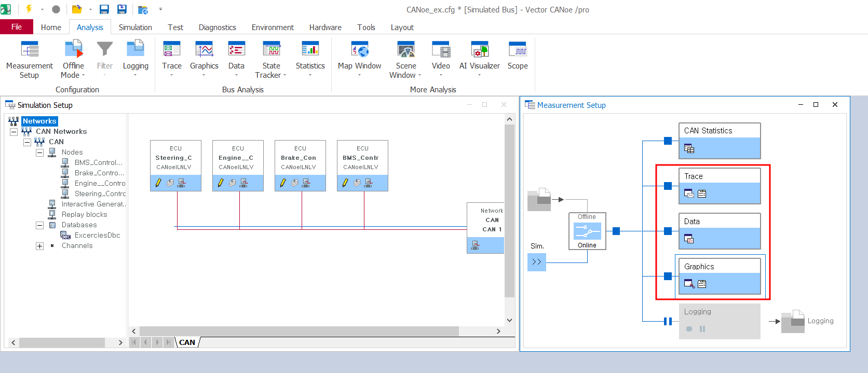Open the Graphics window icon in Graphics block
Screen dimensions: 868x373
point(689,284)
